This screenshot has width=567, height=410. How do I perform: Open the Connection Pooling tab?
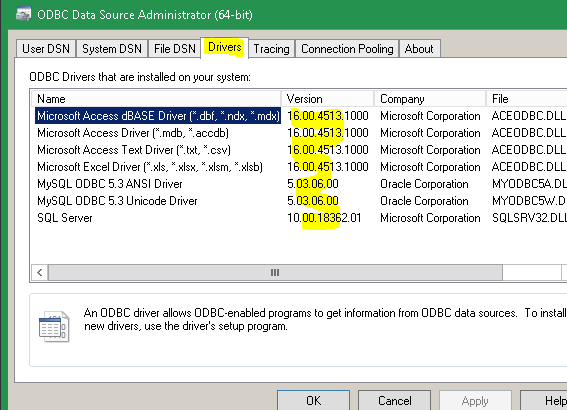347,49
